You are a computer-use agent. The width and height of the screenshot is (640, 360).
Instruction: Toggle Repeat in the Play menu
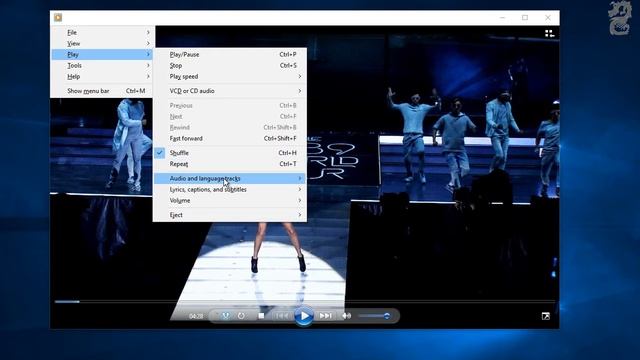tap(230, 164)
